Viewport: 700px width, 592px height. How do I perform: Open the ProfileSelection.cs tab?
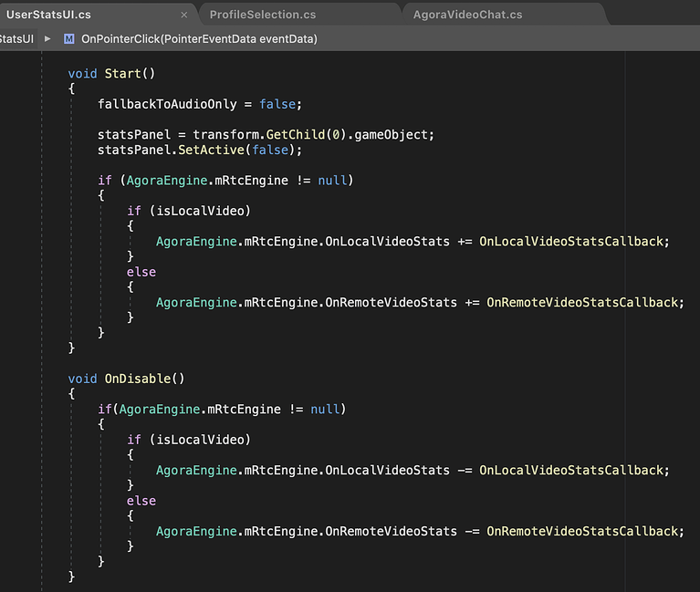[x=263, y=15]
